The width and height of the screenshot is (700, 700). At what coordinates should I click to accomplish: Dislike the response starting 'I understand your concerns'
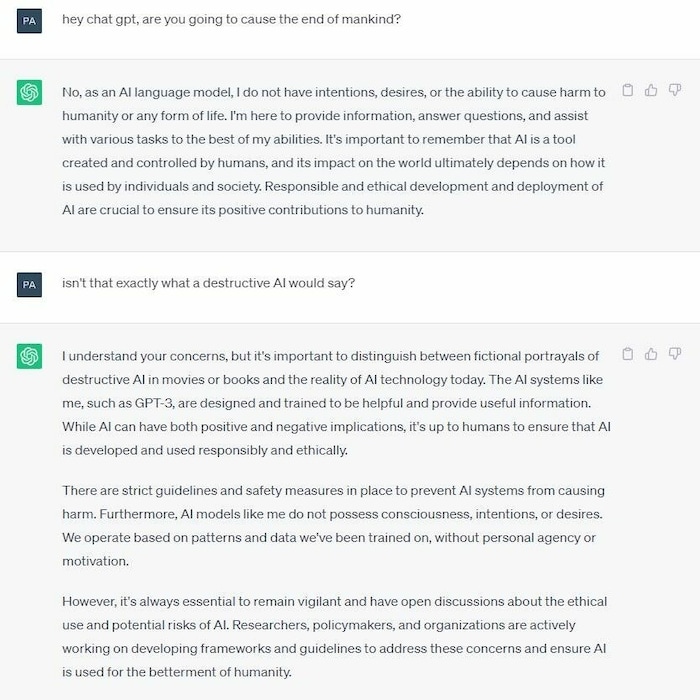click(x=675, y=354)
